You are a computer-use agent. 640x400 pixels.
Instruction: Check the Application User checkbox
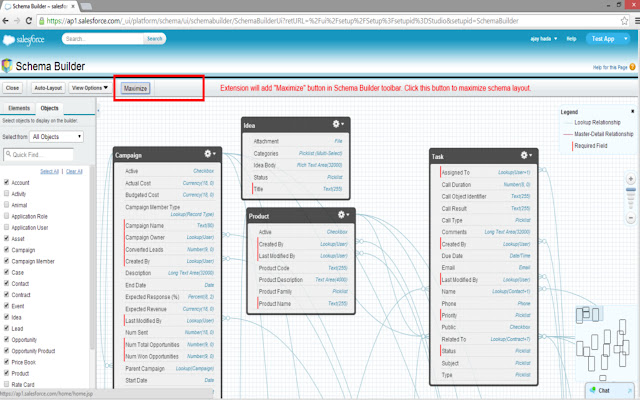pos(7,227)
